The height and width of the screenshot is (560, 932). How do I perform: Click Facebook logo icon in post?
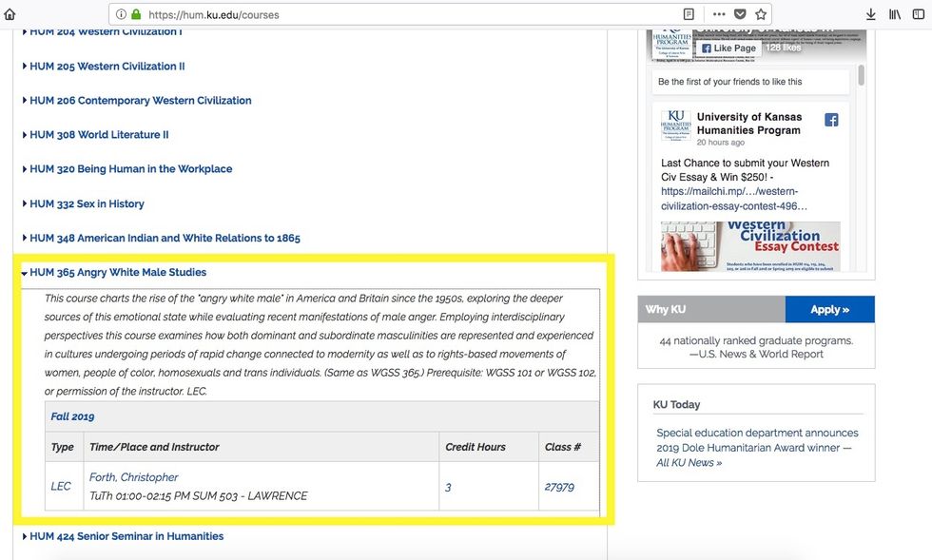pos(831,120)
